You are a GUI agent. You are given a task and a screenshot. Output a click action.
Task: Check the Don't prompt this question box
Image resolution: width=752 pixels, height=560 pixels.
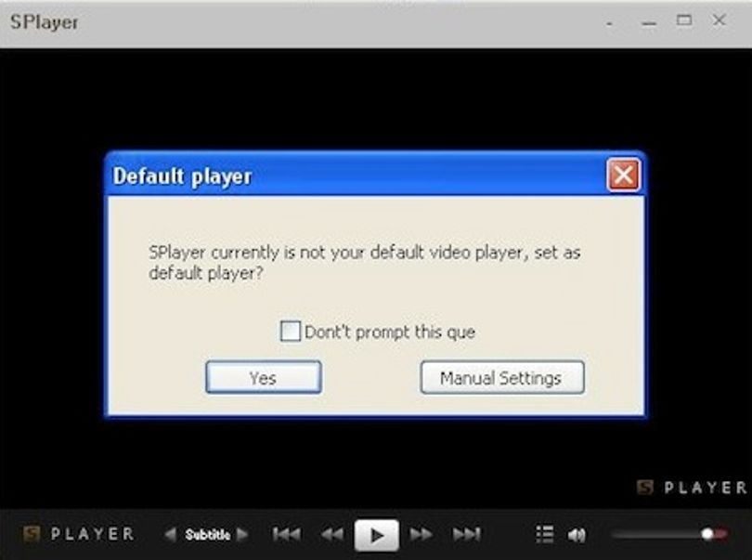(x=291, y=332)
